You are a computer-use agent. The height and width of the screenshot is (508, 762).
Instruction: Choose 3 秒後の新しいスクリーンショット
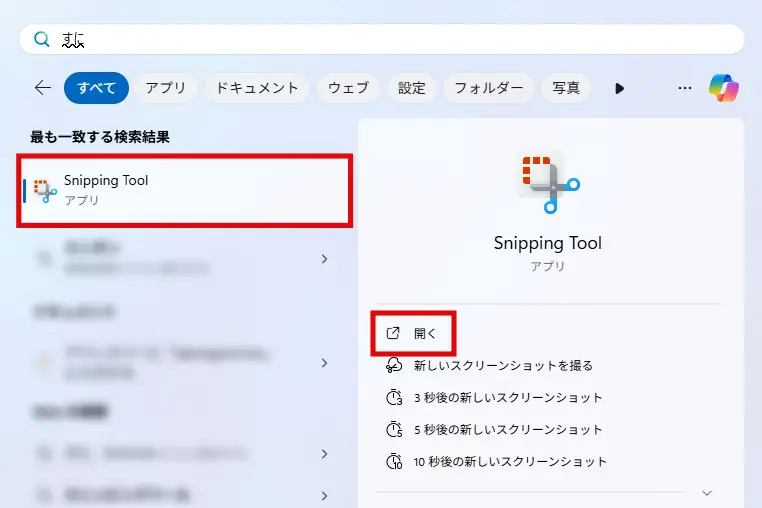(x=508, y=398)
